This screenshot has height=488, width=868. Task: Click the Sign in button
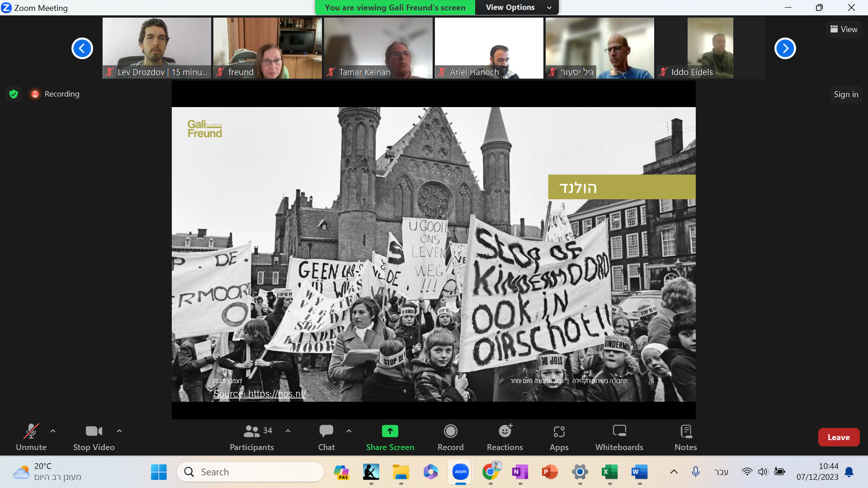coord(846,94)
